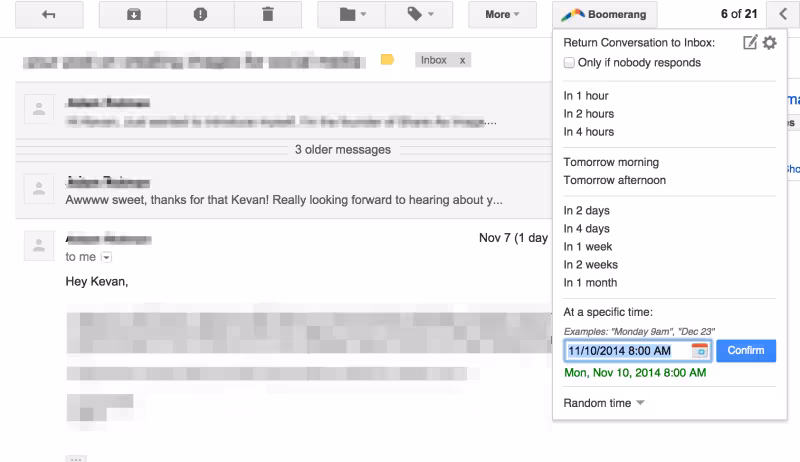
Task: Click the back to inbox arrow button
Action: [49, 14]
